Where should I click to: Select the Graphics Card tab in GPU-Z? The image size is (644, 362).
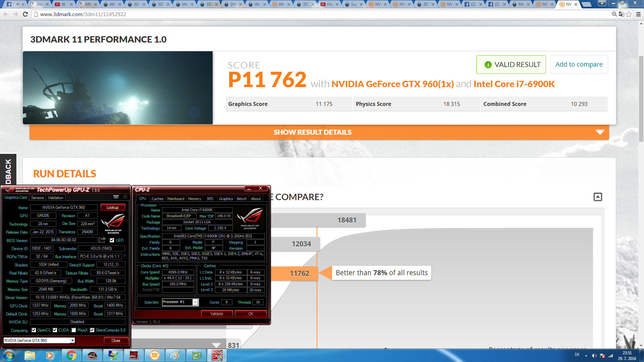coord(16,197)
